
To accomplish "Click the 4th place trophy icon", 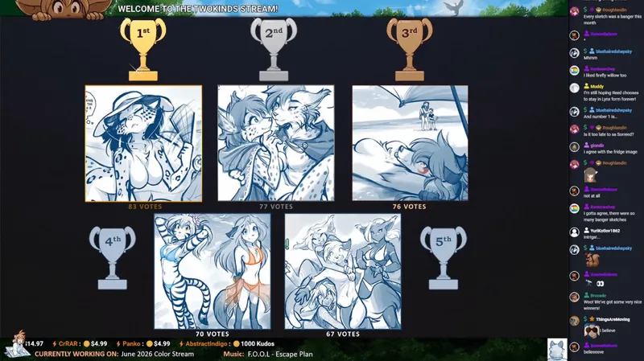I will 112,258.
